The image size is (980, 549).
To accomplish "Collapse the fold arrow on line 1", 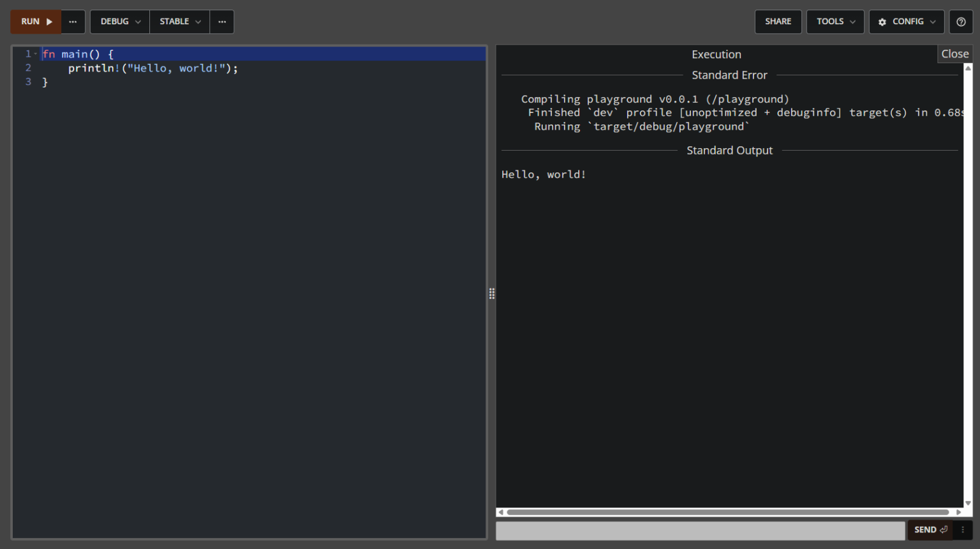I will coord(36,54).
